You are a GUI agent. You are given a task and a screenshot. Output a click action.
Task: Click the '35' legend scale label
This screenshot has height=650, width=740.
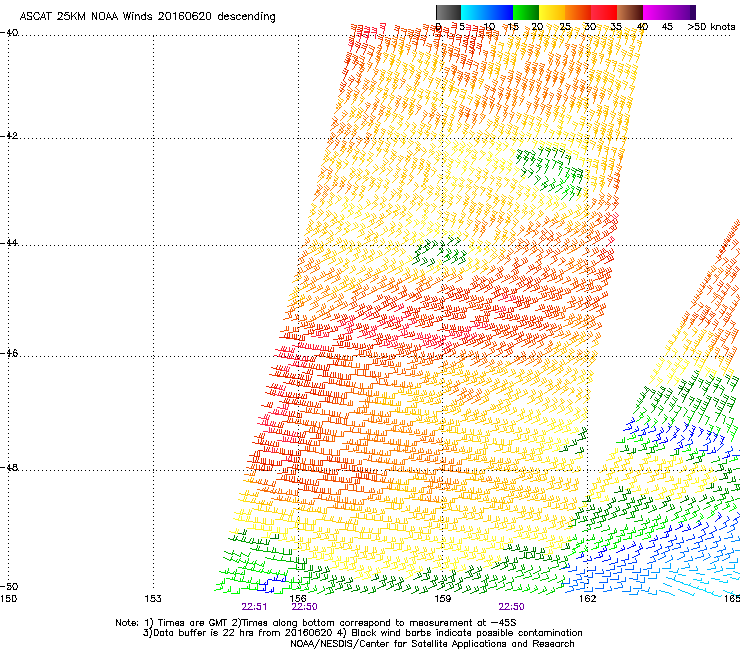coord(616,27)
